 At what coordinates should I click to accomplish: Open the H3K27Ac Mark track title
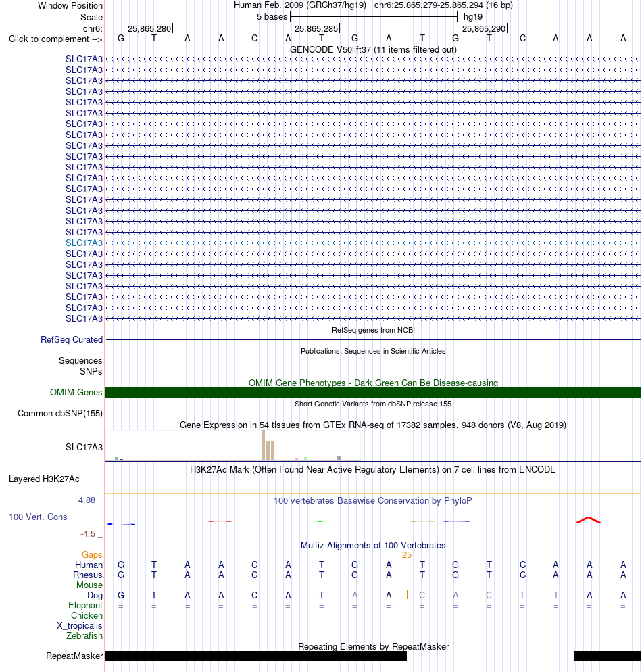(x=373, y=469)
